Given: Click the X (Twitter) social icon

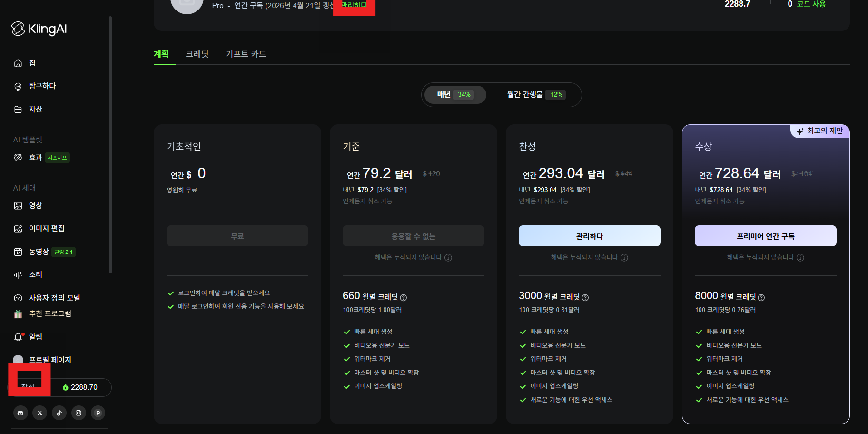Looking at the screenshot, I should (x=40, y=413).
